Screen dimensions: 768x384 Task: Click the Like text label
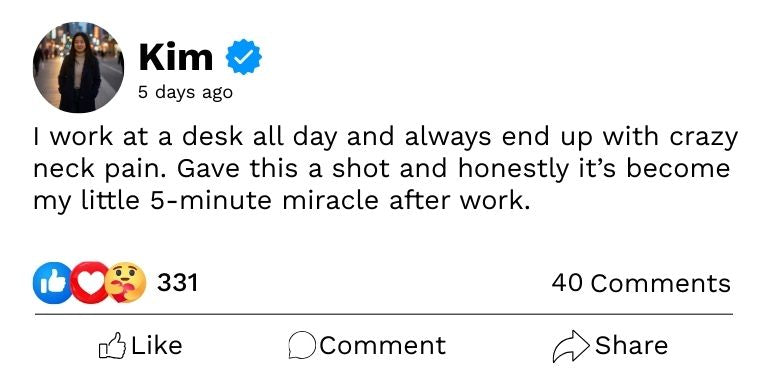[157, 345]
